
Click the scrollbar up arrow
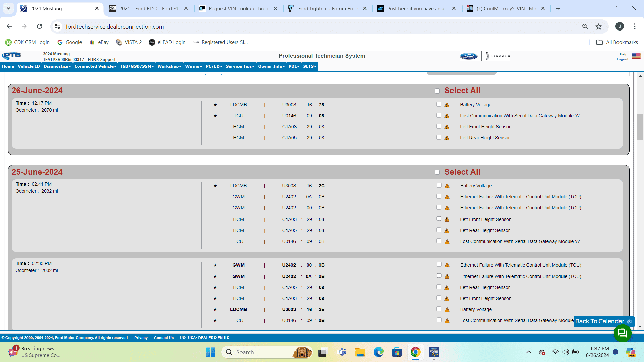[640, 76]
